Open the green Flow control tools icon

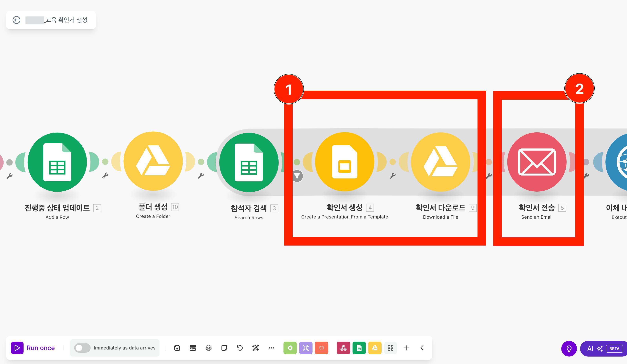click(290, 348)
